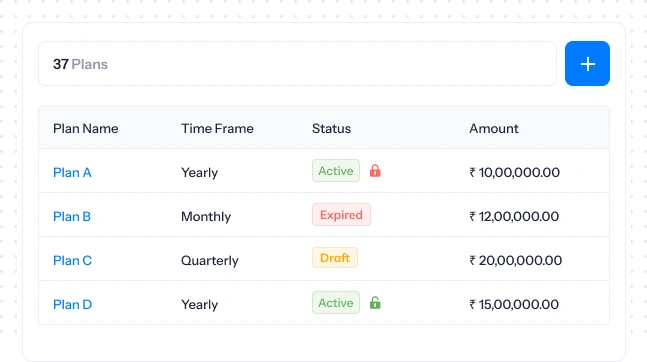This screenshot has width=647, height=362.
Task: Click the Quarterly time frame cell
Action: (210, 260)
